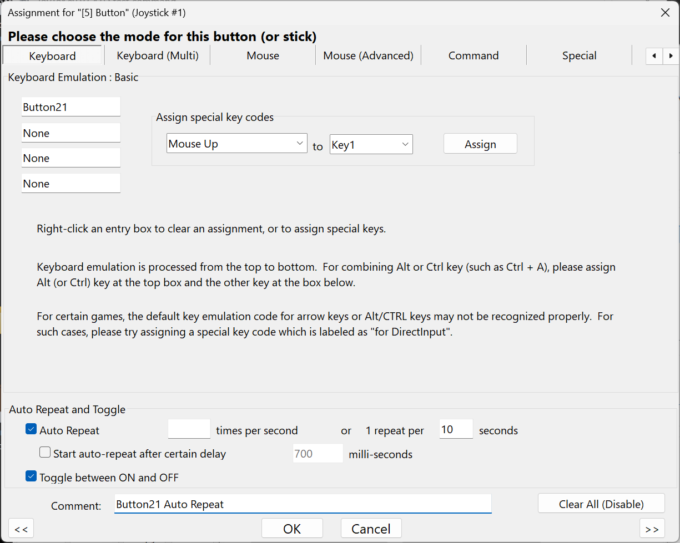680x543 pixels.
Task: Click the second key entry box
Action: 71,133
